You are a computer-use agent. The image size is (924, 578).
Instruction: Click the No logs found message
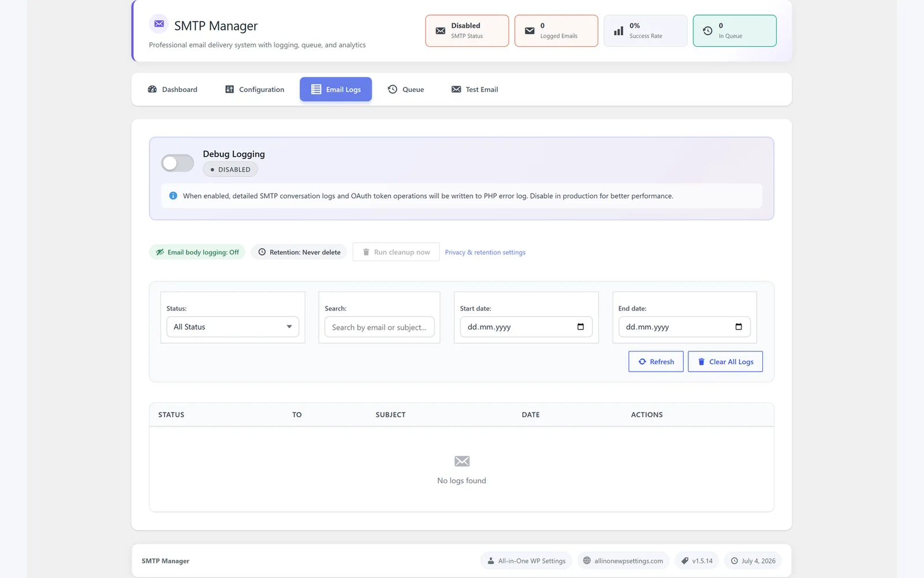coord(462,481)
